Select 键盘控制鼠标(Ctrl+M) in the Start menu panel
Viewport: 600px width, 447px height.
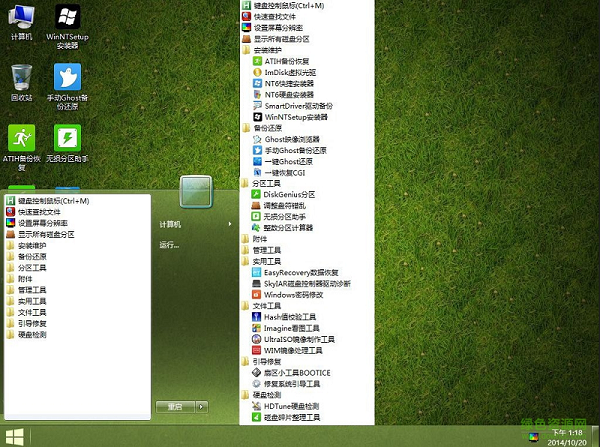pos(48,201)
